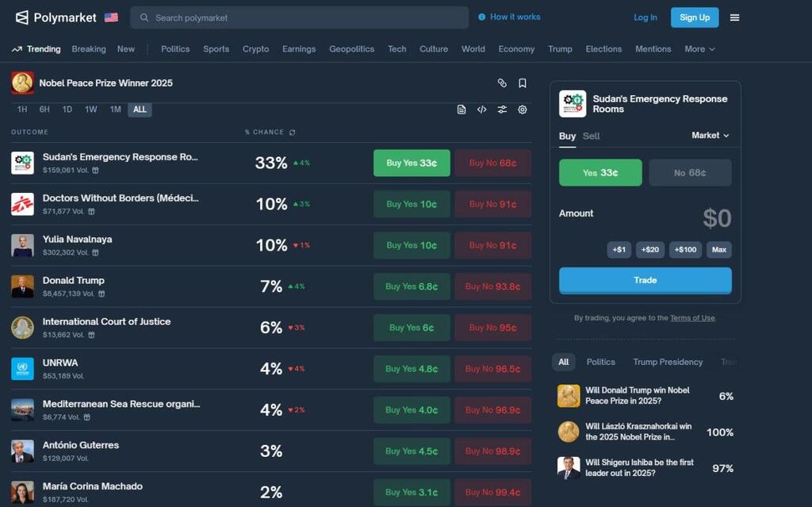Image resolution: width=812 pixels, height=507 pixels.
Task: Open the US flag region selector
Action: pyautogui.click(x=111, y=17)
